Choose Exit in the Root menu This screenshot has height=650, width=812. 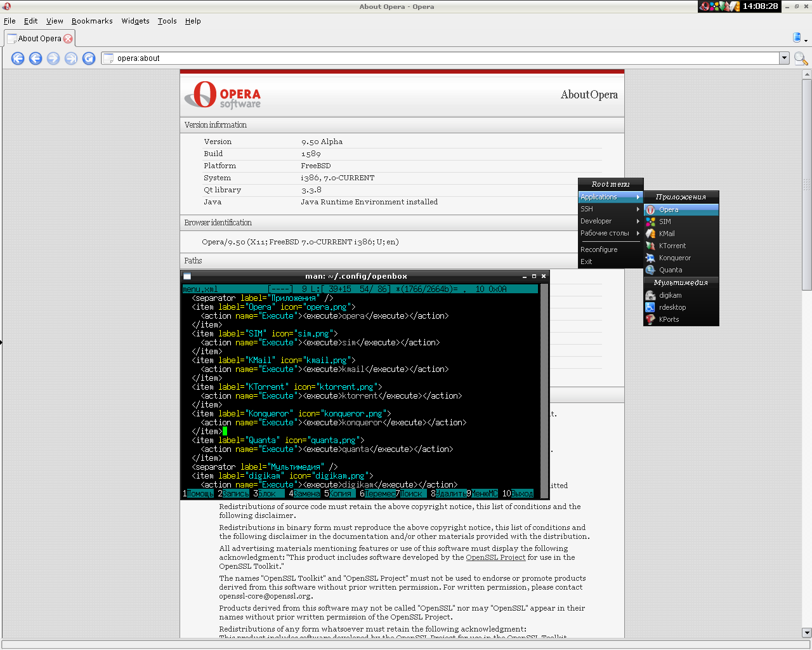tap(610, 262)
